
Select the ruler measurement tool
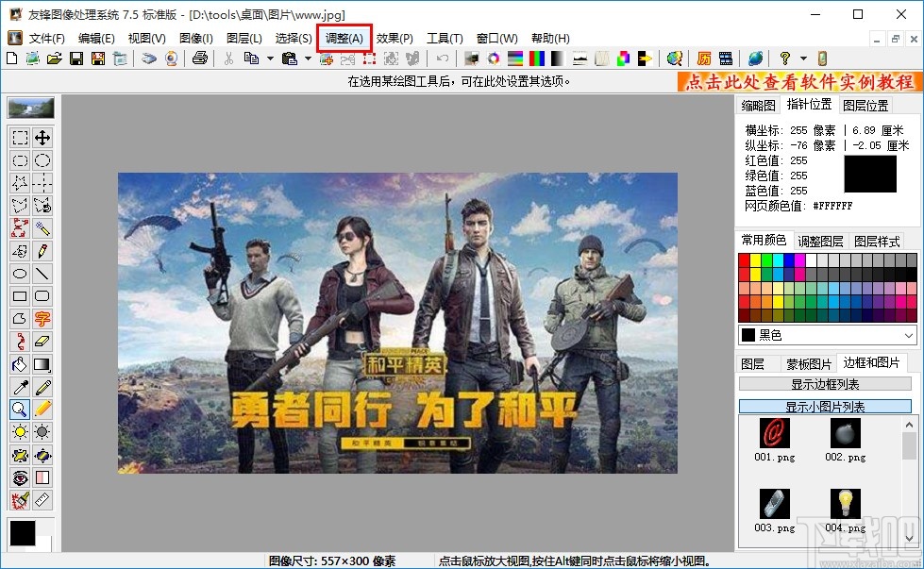pyautogui.click(x=42, y=499)
